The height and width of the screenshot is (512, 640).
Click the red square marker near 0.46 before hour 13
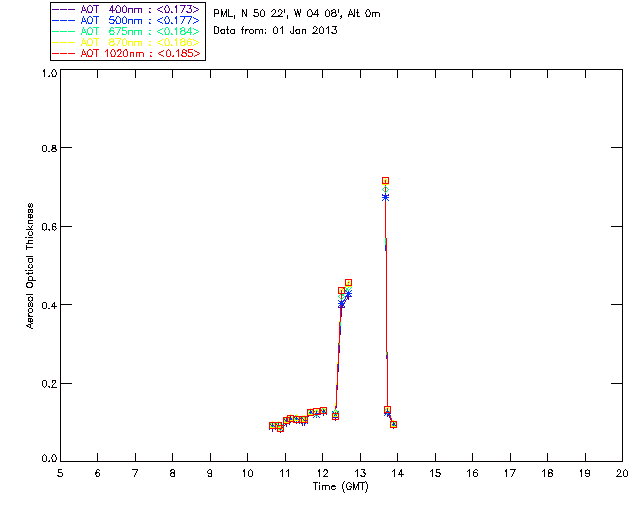[x=348, y=283]
